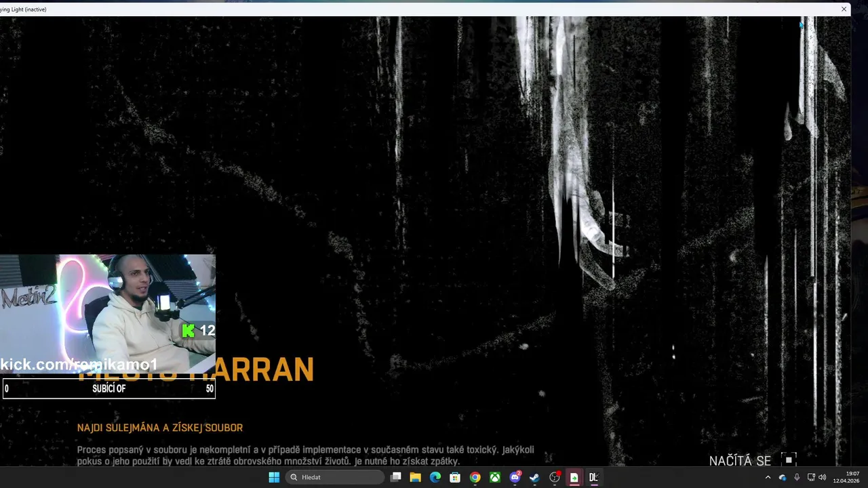This screenshot has height=488, width=868.
Task: Click the Hledat taskbar search box
Action: pyautogui.click(x=335, y=477)
